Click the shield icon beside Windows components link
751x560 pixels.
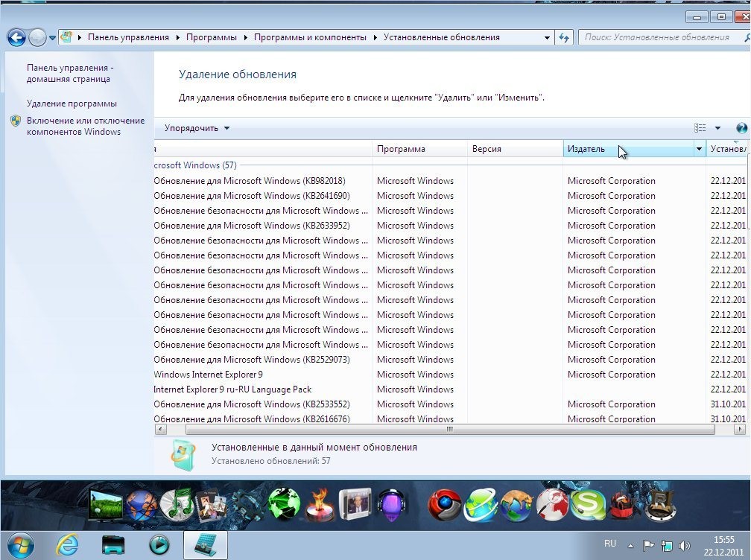(x=16, y=121)
